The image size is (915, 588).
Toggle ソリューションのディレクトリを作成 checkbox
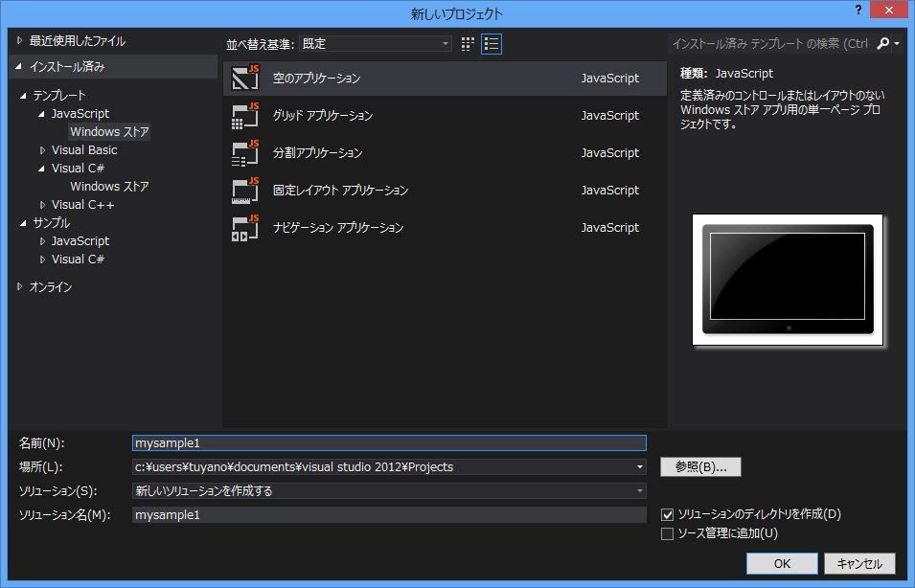668,515
